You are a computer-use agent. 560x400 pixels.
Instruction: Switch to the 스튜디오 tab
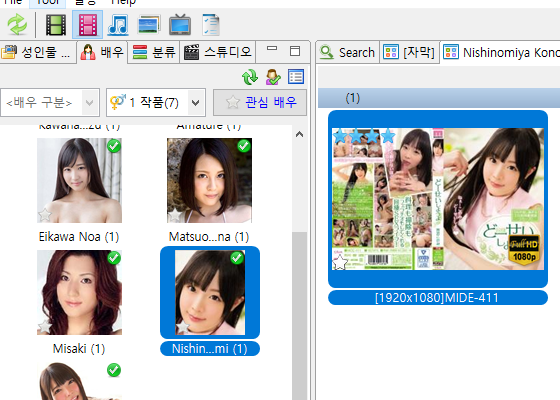point(218,52)
